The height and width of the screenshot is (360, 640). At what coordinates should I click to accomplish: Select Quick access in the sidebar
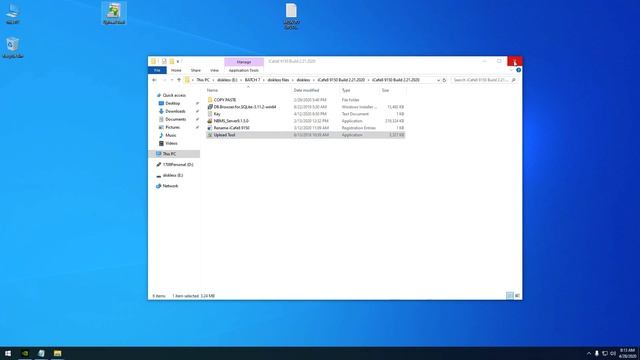pyautogui.click(x=174, y=95)
